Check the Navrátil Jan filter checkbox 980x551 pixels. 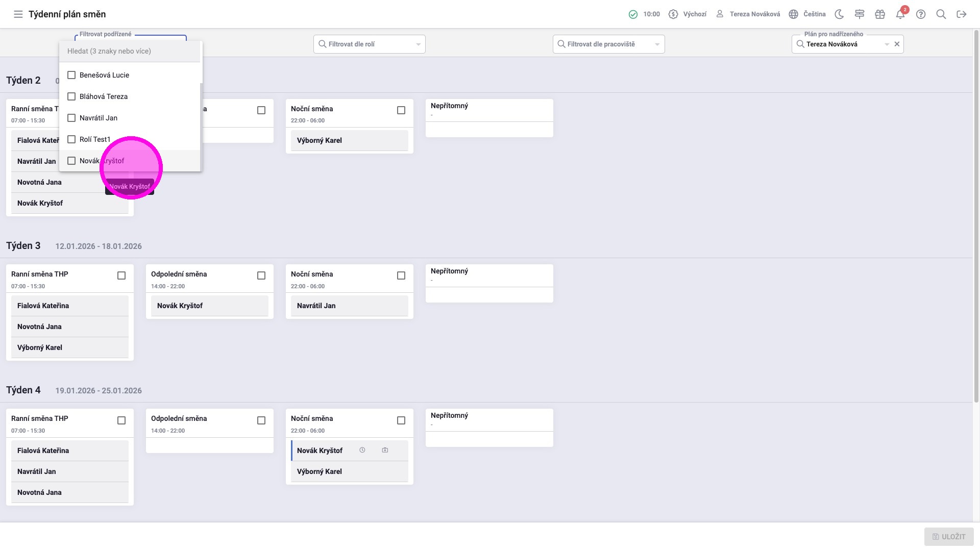(x=72, y=118)
